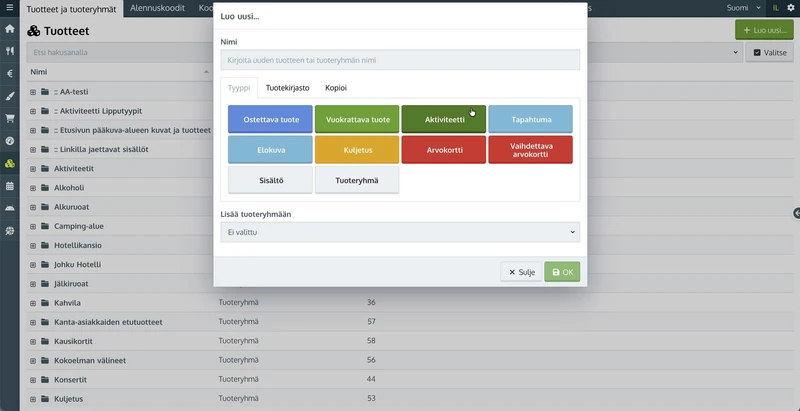Open the food dome sidebar icon
The image size is (800, 411).
(9, 208)
